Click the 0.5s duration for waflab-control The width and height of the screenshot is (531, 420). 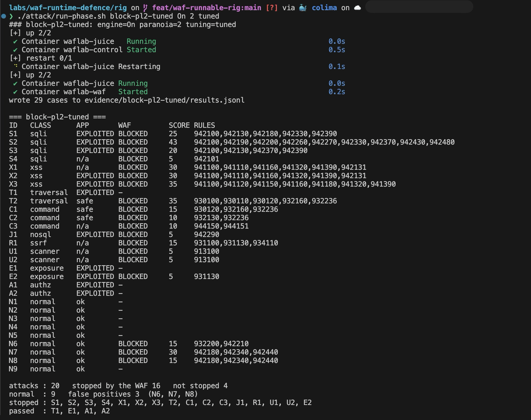[x=337, y=50]
